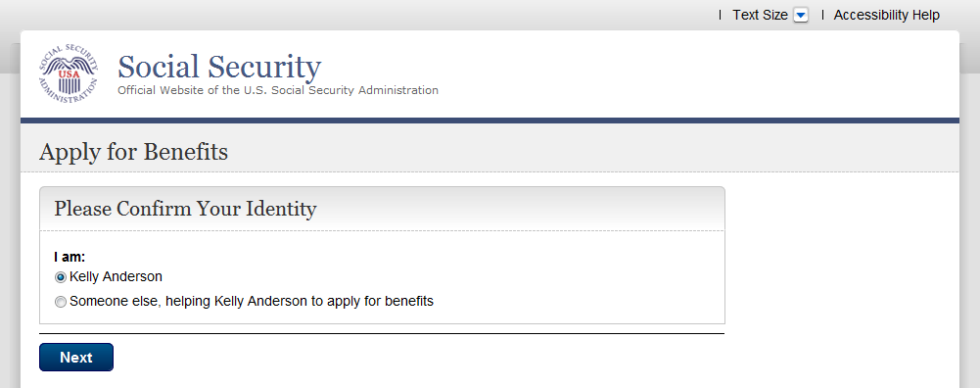
Task: Click the dashed line under identity header
Action: 382,231
